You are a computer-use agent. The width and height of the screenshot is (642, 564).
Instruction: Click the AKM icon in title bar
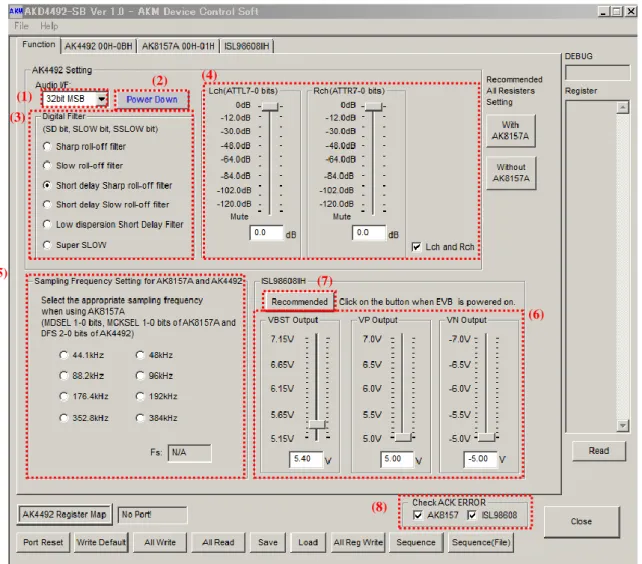tap(16, 11)
